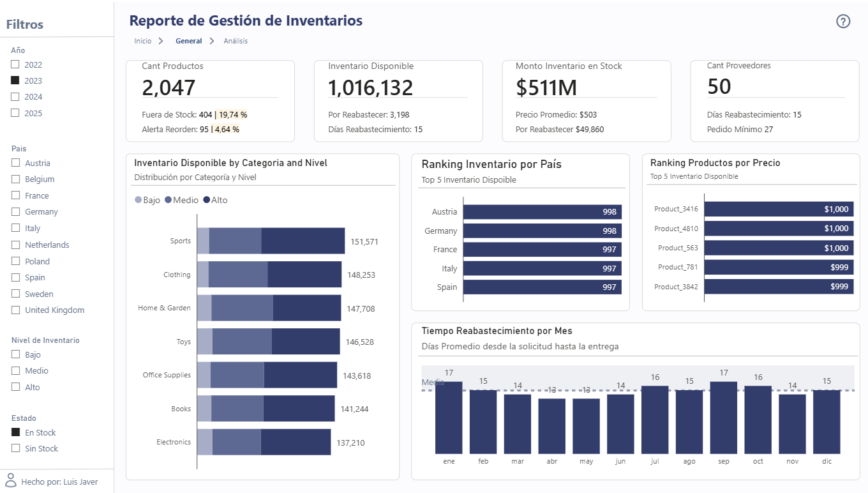
Task: Select the Austria bar in Ranking Inventario por País
Action: tap(542, 212)
